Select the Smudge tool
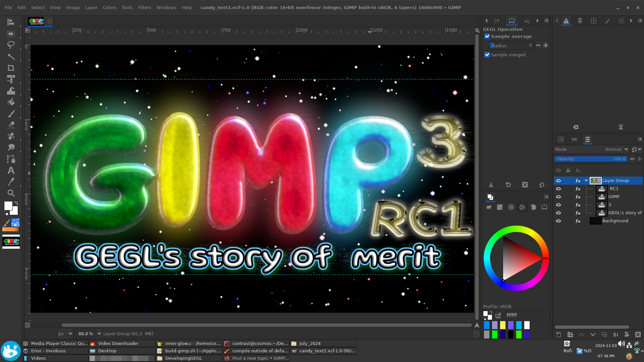 click(x=11, y=147)
